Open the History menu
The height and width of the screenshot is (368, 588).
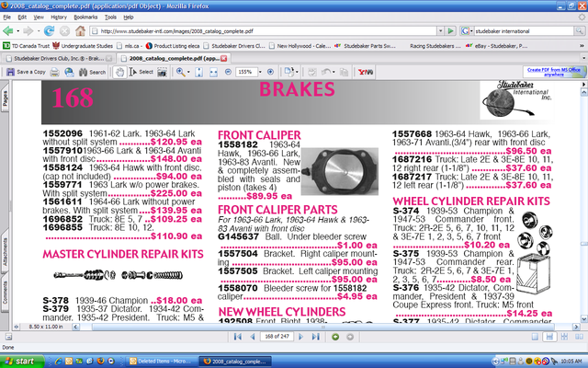[x=59, y=17]
